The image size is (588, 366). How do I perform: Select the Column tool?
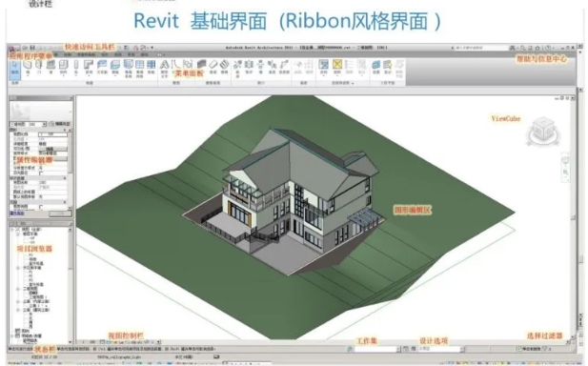click(76, 68)
